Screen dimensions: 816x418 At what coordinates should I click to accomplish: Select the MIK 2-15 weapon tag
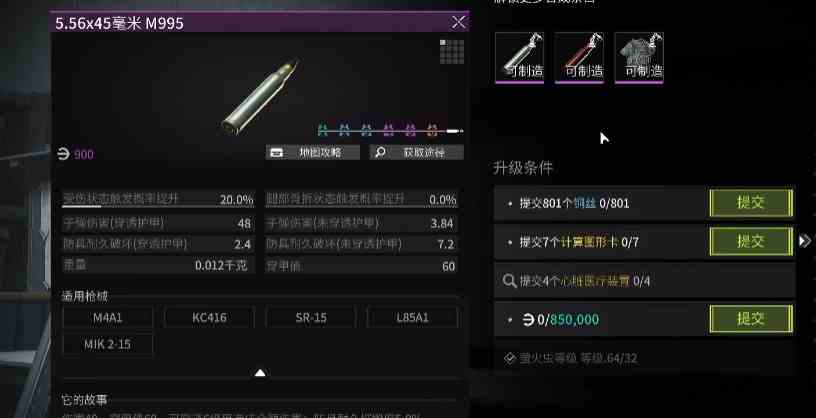point(108,345)
